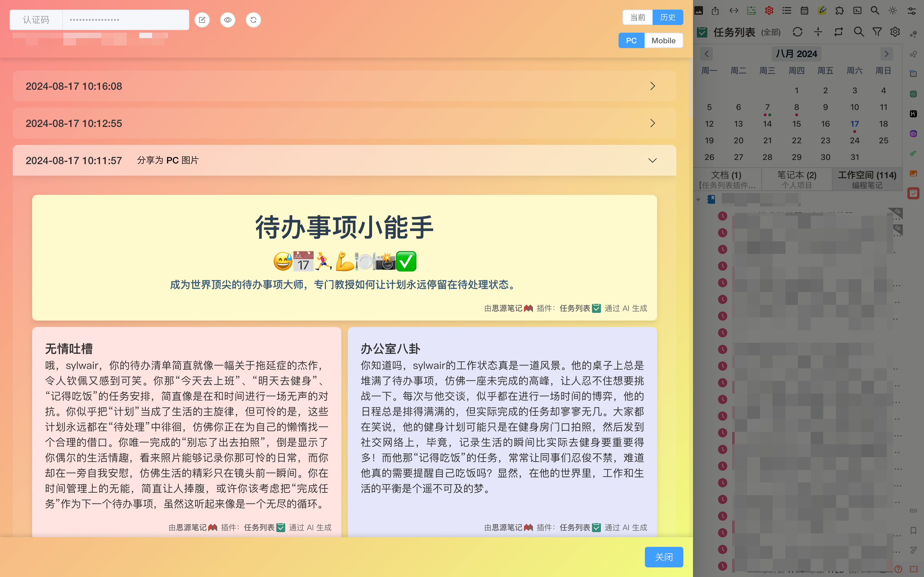Open the plugin puzzle piece icon
The width and height of the screenshot is (924, 577).
[839, 11]
